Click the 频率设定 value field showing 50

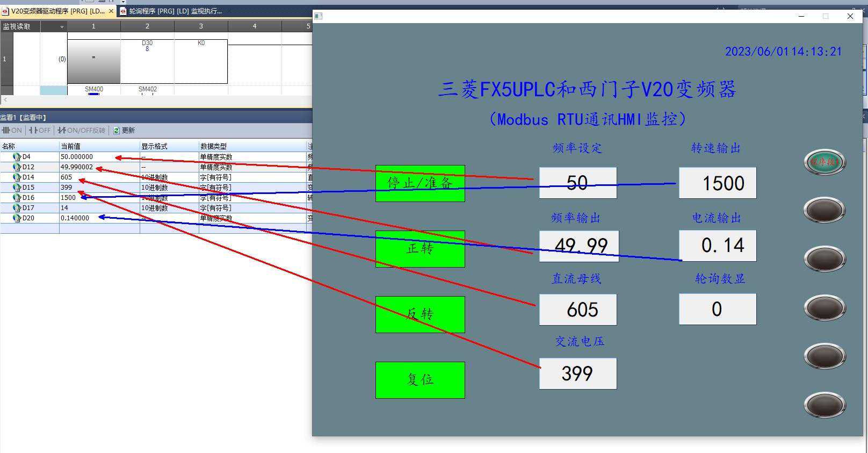577,183
